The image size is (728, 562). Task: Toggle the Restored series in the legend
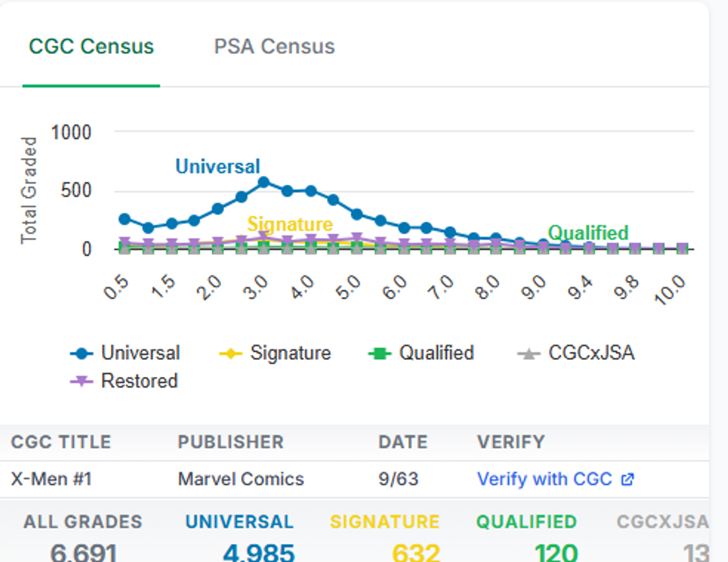point(124,381)
